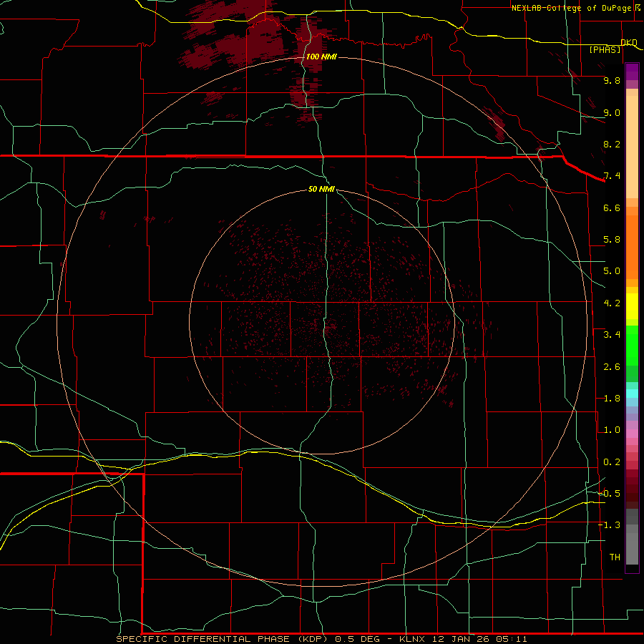The height and width of the screenshot is (644, 644).
Task: Click the 1.0 scale value
Action: point(612,431)
